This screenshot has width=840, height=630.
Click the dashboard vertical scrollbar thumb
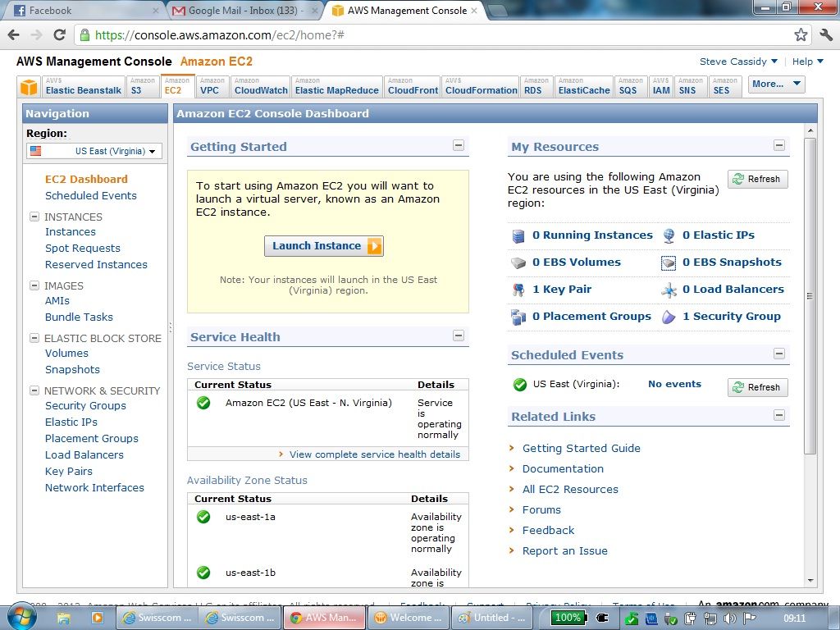click(810, 295)
